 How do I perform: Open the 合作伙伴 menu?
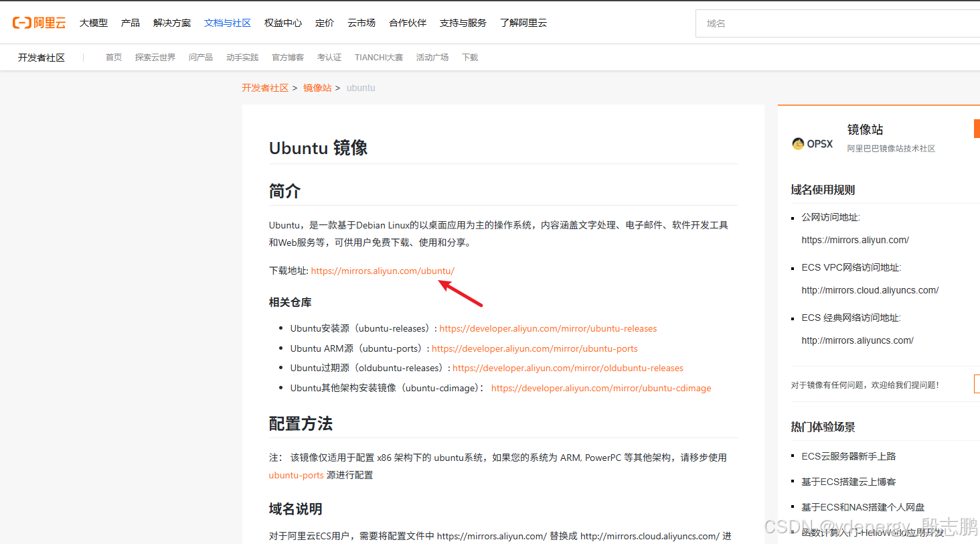pyautogui.click(x=408, y=23)
